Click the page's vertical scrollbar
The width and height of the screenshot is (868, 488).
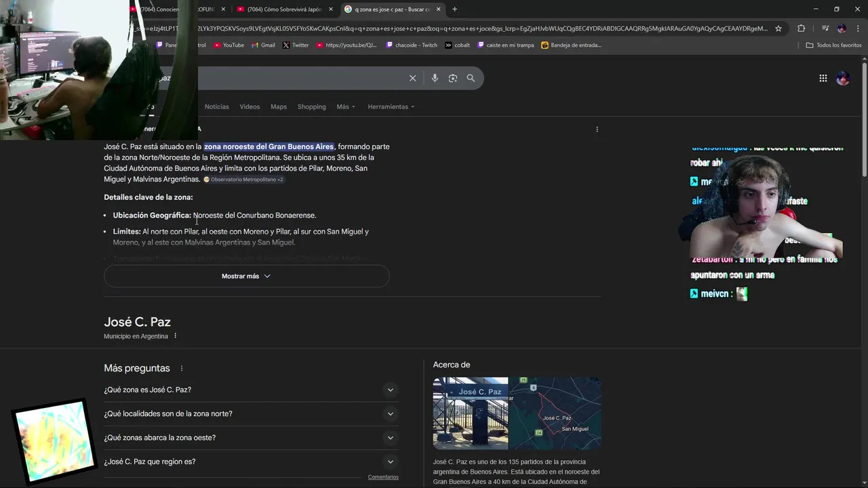click(865, 119)
